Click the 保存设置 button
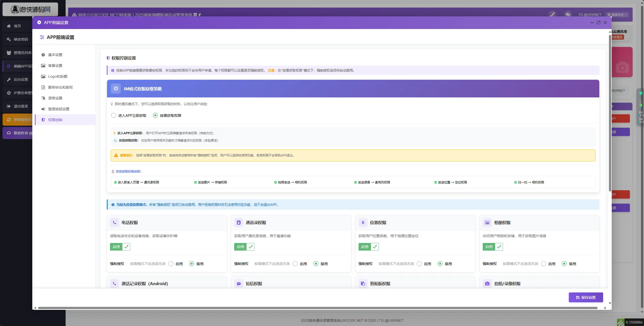644x326 pixels. click(586, 297)
